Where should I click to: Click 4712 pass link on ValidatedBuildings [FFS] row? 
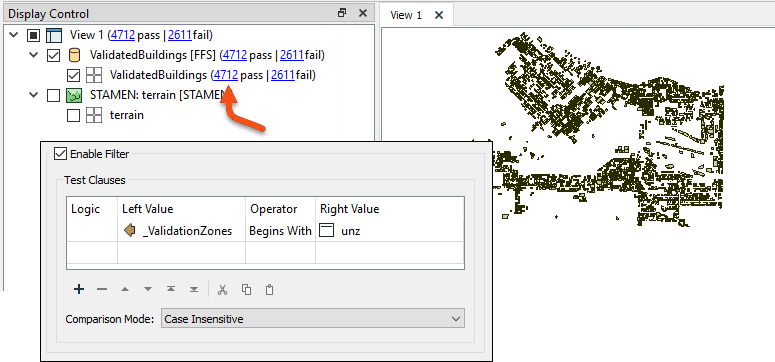click(235, 55)
